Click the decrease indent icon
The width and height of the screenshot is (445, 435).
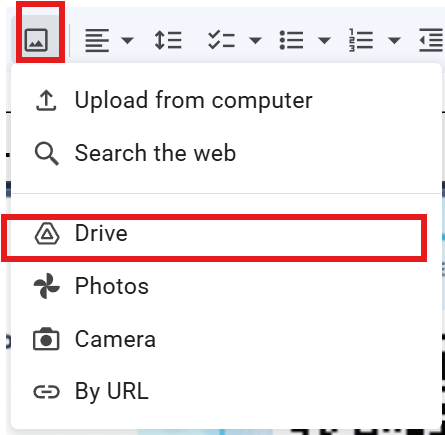pyautogui.click(x=431, y=40)
